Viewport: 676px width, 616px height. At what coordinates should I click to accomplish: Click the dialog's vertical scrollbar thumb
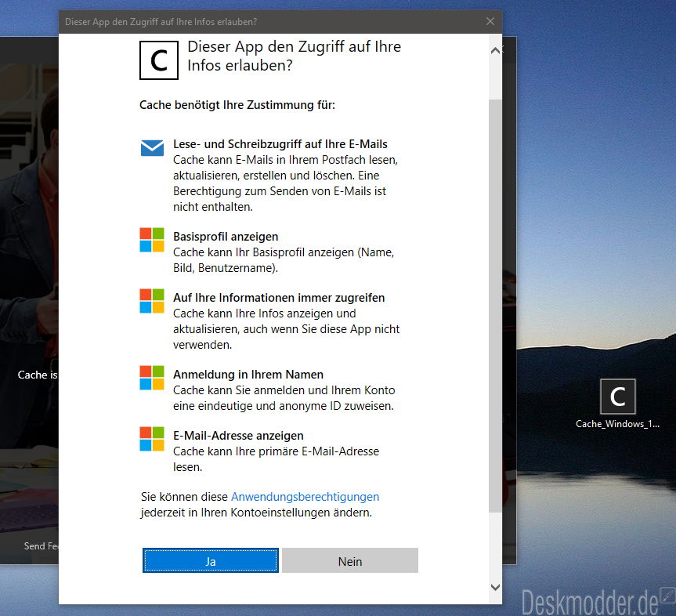click(x=495, y=306)
